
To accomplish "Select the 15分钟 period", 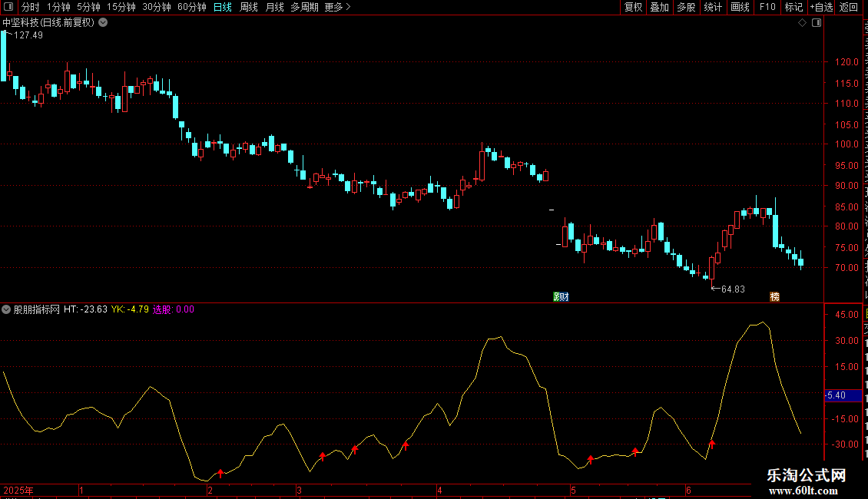I will pyautogui.click(x=121, y=7).
